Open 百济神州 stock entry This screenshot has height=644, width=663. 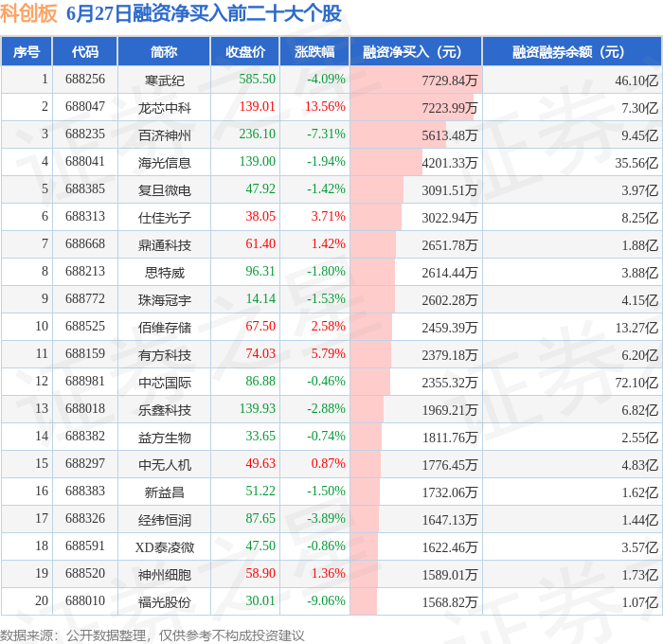point(165,134)
